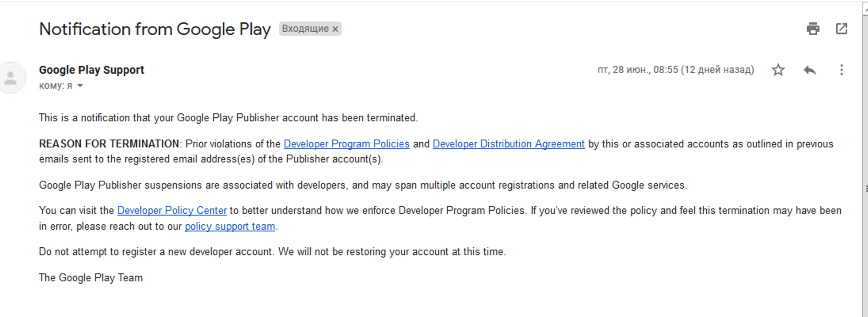The width and height of the screenshot is (868, 317).
Task: Open the Developer Program Policies link
Action: (x=346, y=144)
